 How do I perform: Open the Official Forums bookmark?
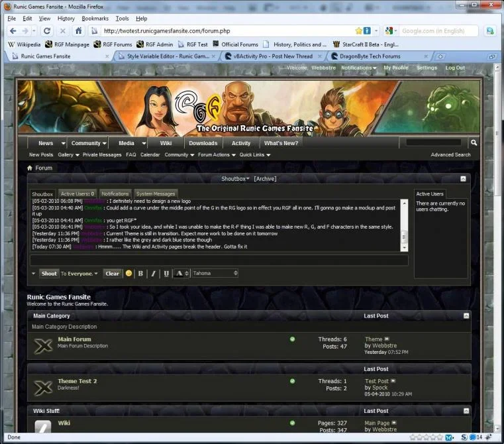pyautogui.click(x=235, y=44)
